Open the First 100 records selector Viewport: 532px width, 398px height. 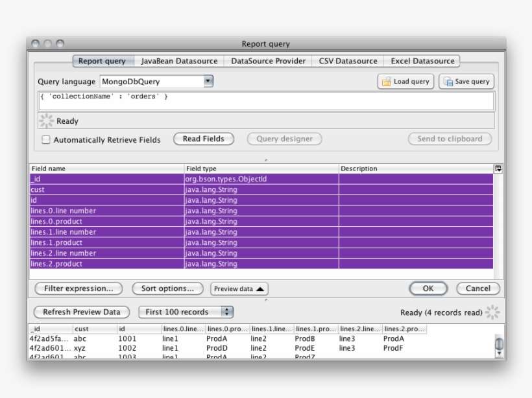coord(226,311)
